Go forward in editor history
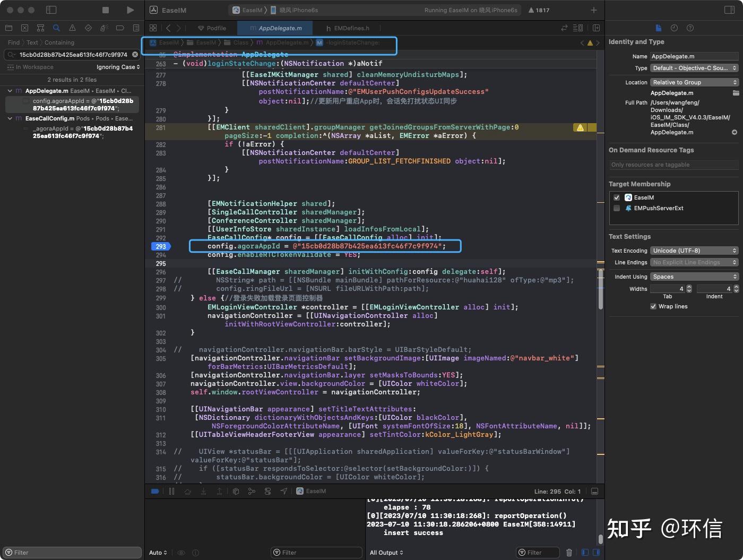743x560 pixels. [178, 28]
